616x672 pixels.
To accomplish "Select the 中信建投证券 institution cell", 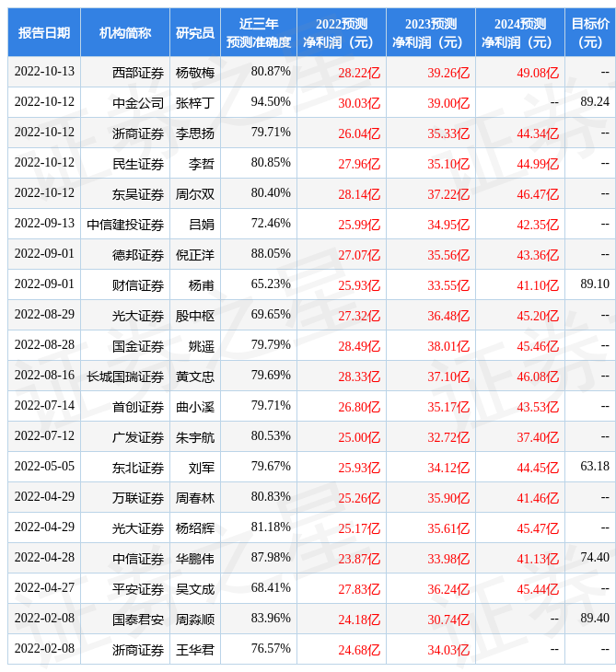I will [125, 225].
